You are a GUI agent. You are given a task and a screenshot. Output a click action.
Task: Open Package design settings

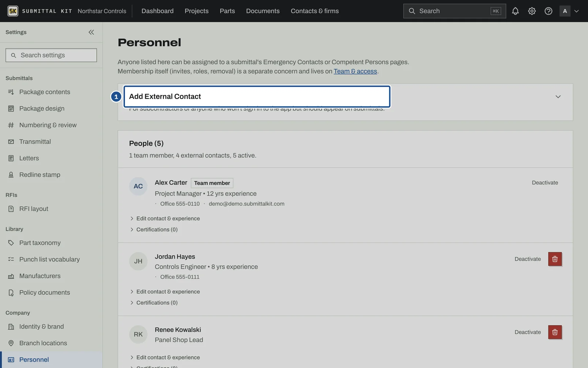(51, 109)
